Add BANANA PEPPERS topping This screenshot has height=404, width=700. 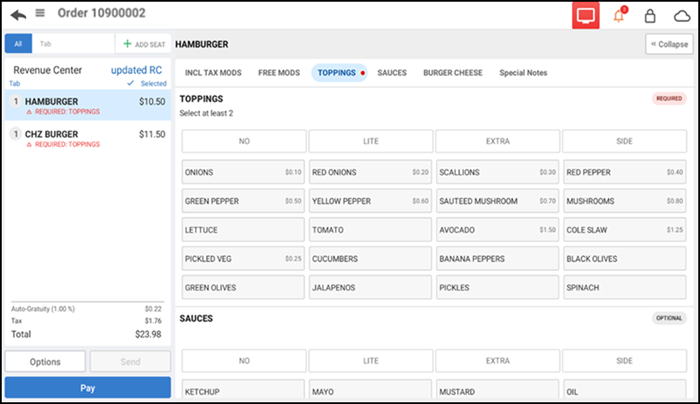[497, 258]
